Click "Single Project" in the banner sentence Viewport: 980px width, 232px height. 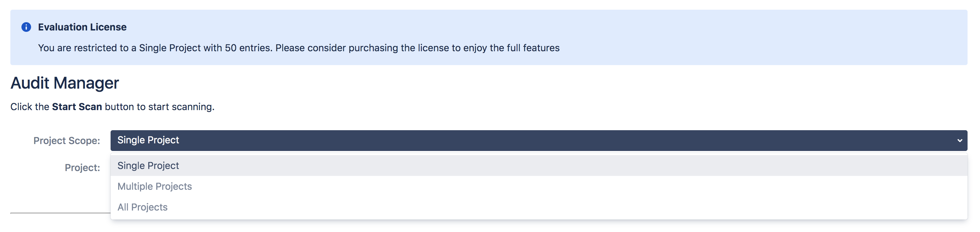(x=170, y=48)
